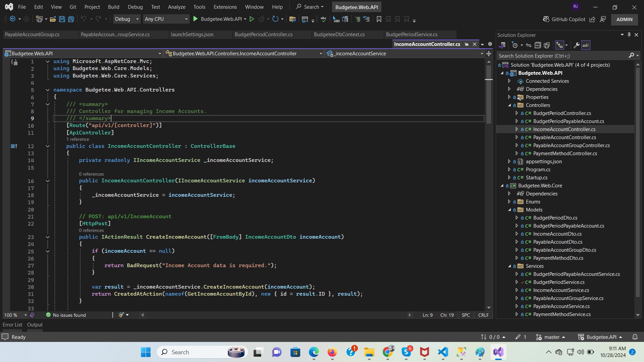Viewport: 644px width, 362px height.
Task: Click the Open File folder icon
Action: (x=53, y=19)
